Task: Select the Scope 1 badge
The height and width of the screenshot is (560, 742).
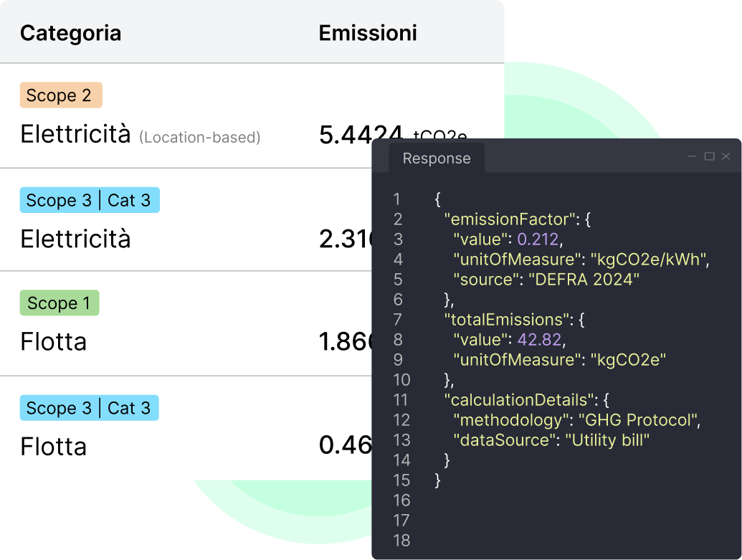Action: (59, 303)
